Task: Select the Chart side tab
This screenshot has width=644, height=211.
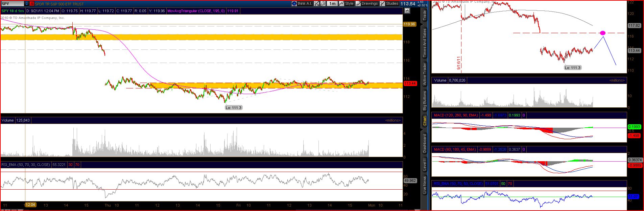Action: pos(424,121)
